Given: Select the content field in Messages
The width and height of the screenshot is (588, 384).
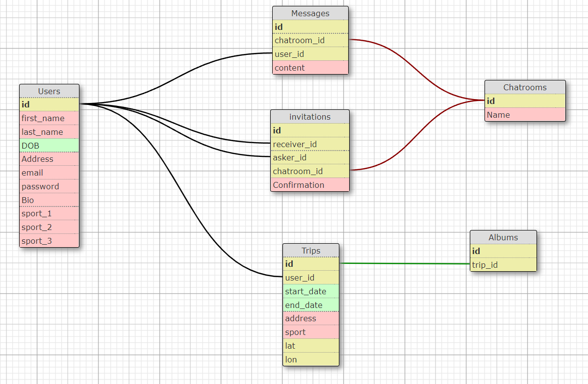Looking at the screenshot, I should pyautogui.click(x=310, y=68).
